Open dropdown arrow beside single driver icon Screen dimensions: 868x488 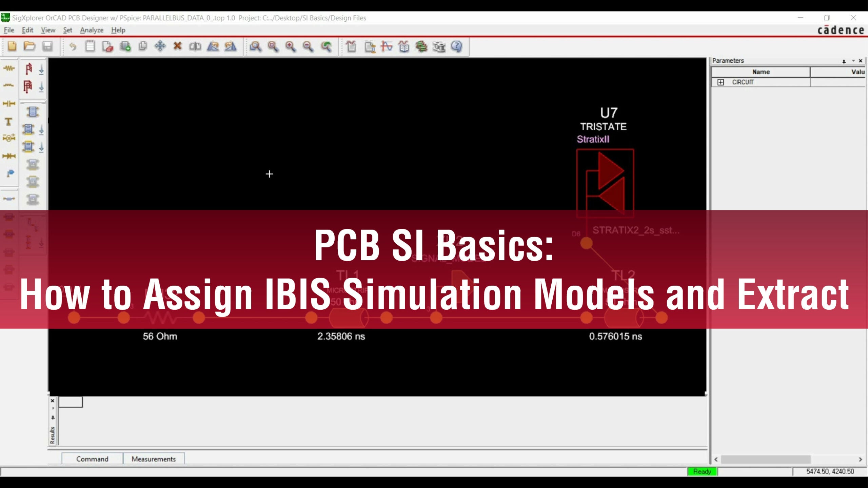tap(41, 70)
